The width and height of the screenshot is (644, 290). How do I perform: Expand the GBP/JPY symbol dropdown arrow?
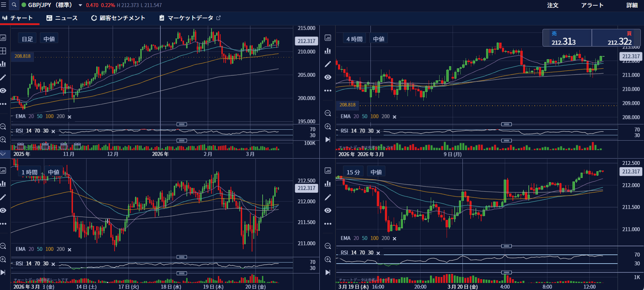[80, 5]
